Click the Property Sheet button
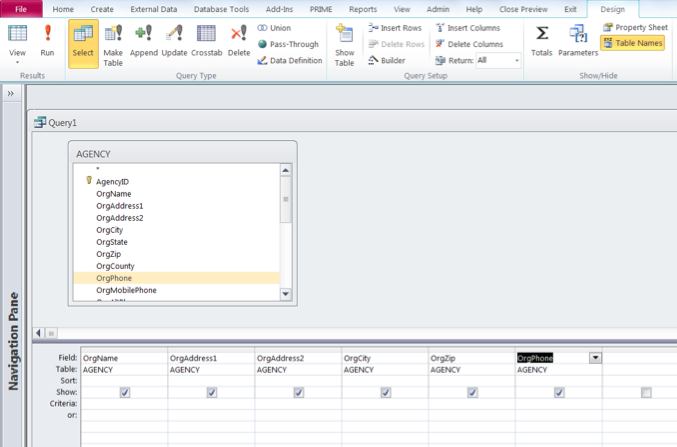 tap(636, 27)
